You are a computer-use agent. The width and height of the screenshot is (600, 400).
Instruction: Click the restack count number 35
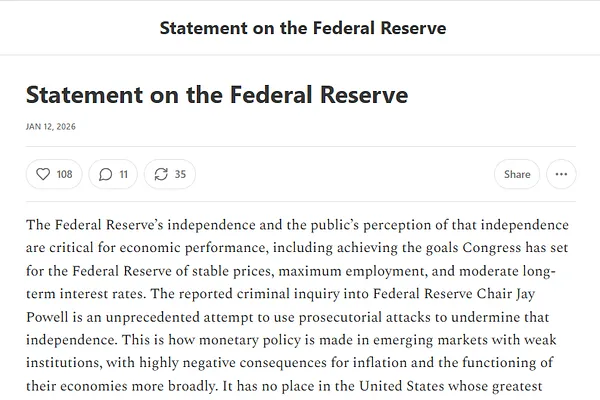(x=180, y=174)
